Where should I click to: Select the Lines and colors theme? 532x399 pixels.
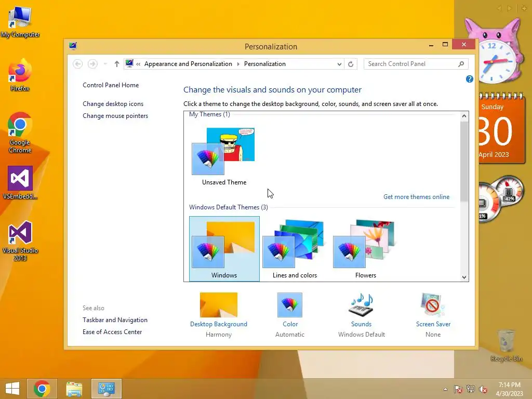pyautogui.click(x=295, y=249)
